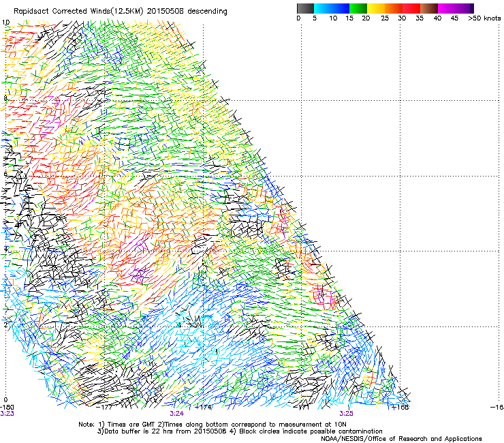This screenshot has width=504, height=443.
Task: Click the '40' legend scale number
Action: [x=437, y=18]
